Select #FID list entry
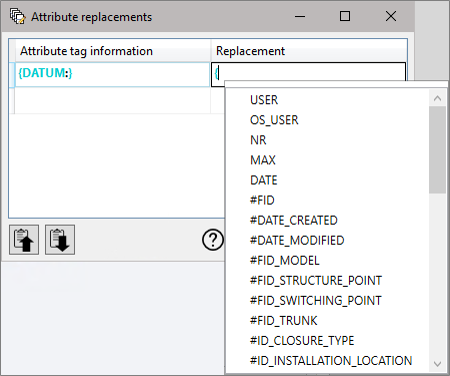This screenshot has width=450, height=376. (262, 200)
